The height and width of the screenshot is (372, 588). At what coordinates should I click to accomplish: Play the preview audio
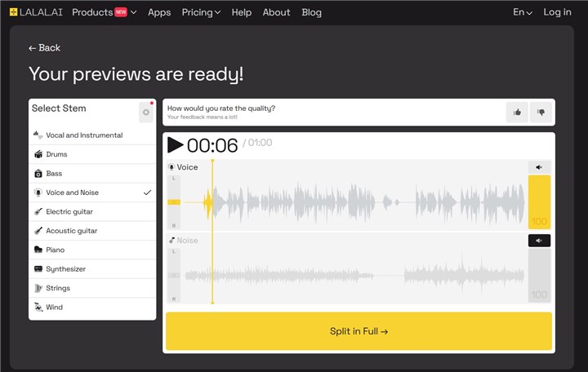[175, 145]
